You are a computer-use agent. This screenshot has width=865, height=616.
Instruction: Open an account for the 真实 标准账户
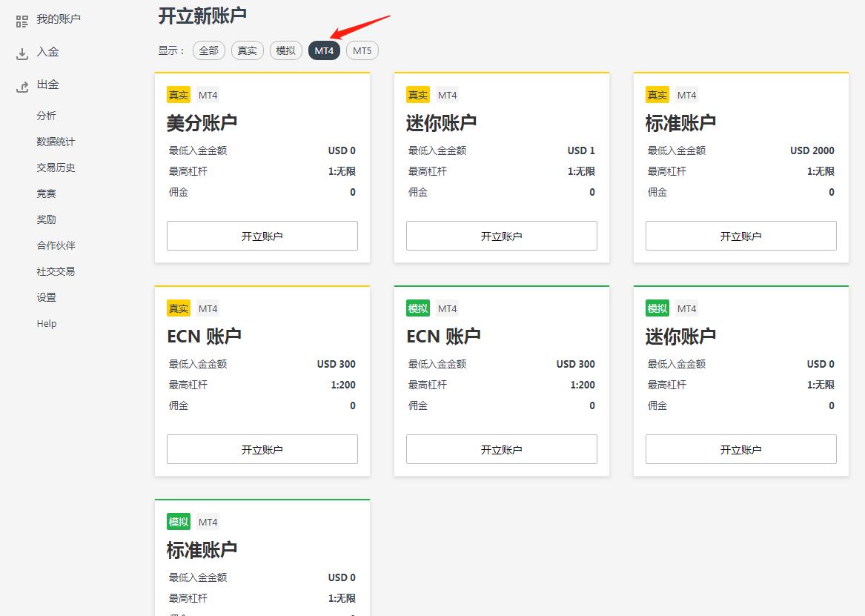740,235
